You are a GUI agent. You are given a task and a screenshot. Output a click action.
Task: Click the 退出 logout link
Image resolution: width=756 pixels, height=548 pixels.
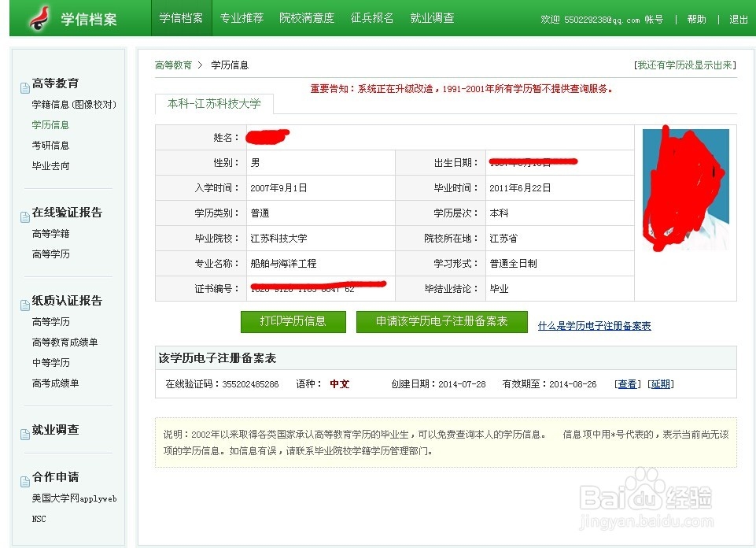pos(739,20)
